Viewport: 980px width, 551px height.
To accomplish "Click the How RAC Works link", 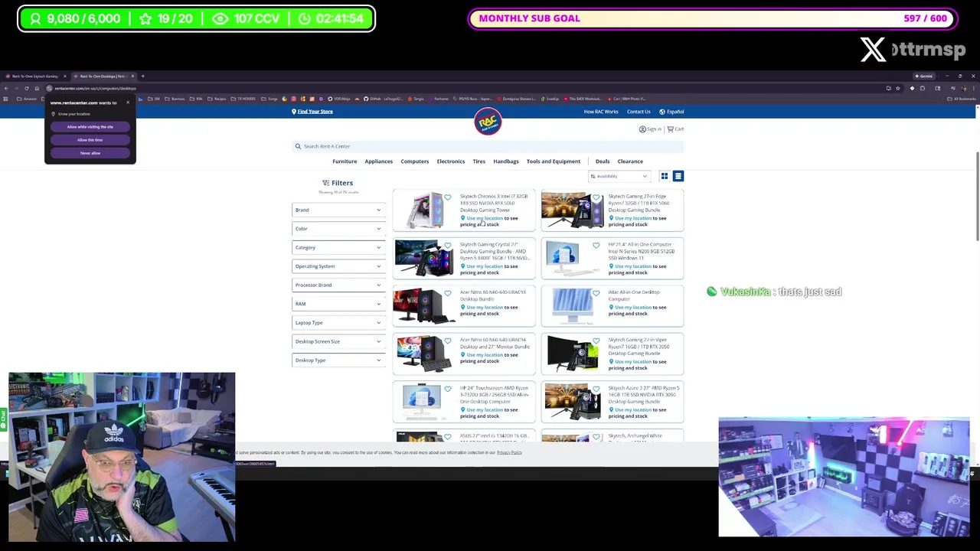I will tap(601, 112).
